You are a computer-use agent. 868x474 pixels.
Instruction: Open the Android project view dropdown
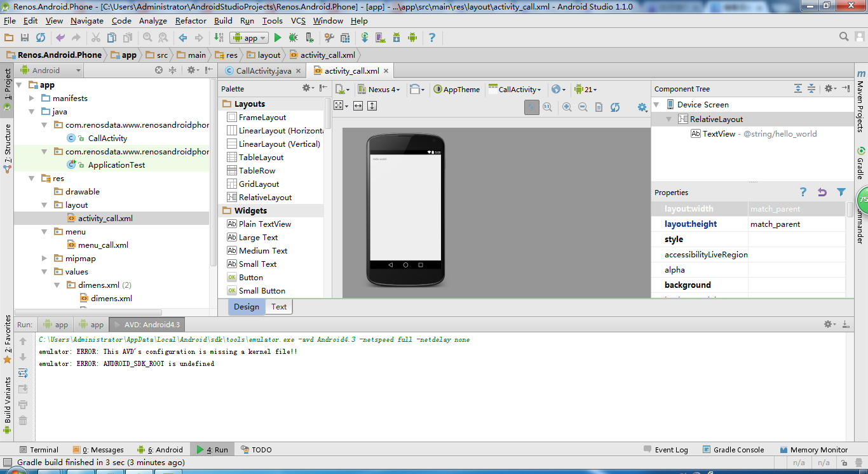(51, 71)
